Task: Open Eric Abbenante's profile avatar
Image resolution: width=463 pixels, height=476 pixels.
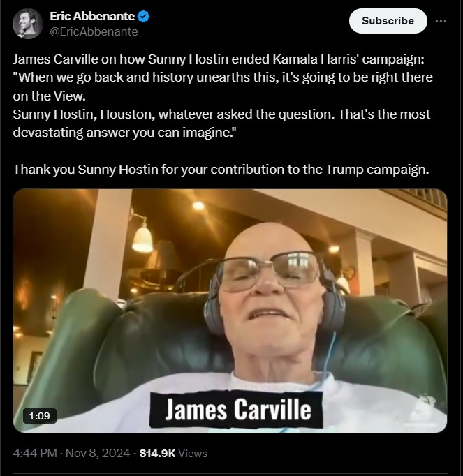Action: click(x=28, y=23)
